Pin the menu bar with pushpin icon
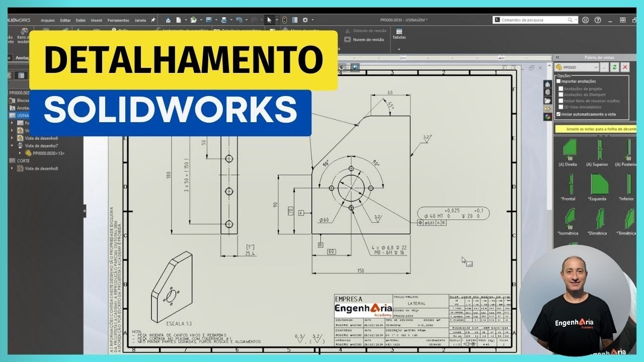Viewport: 644px width, 362px height. click(x=153, y=20)
